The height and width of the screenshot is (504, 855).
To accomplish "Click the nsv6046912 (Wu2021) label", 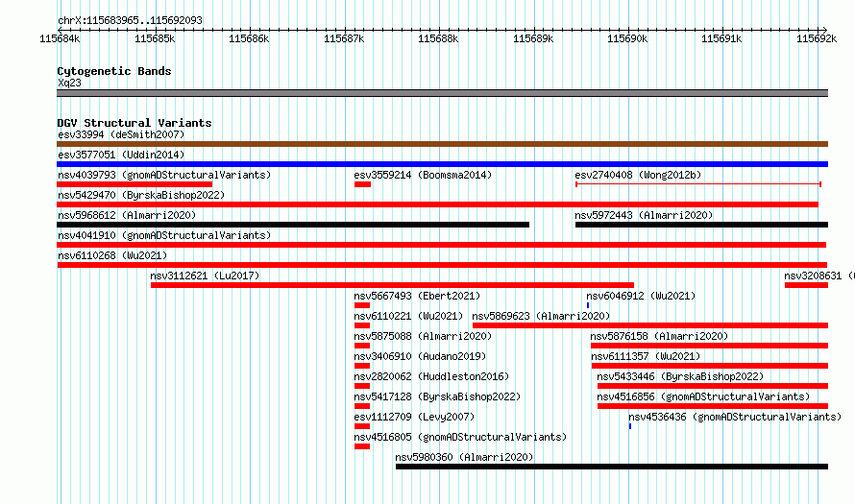I will click(x=641, y=296).
